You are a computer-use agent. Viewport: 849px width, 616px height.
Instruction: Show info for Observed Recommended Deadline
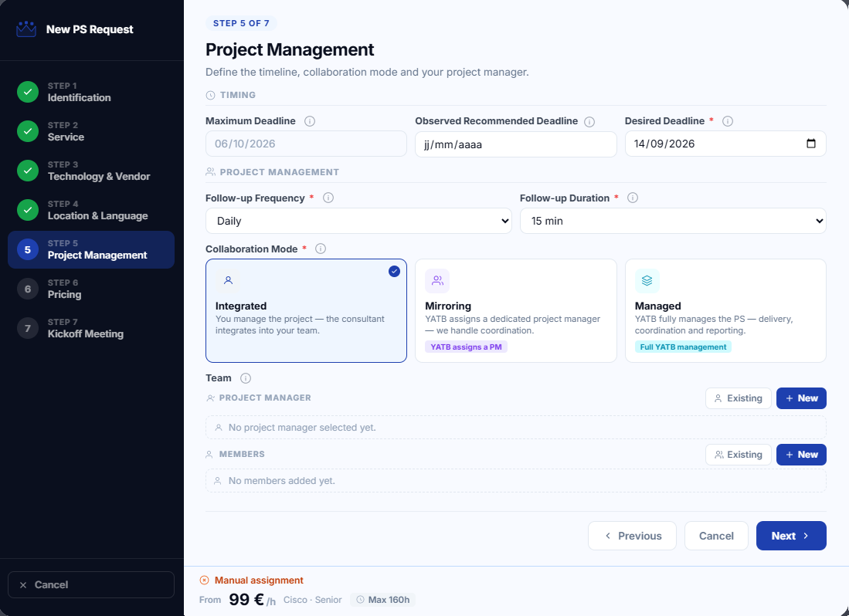pos(589,122)
